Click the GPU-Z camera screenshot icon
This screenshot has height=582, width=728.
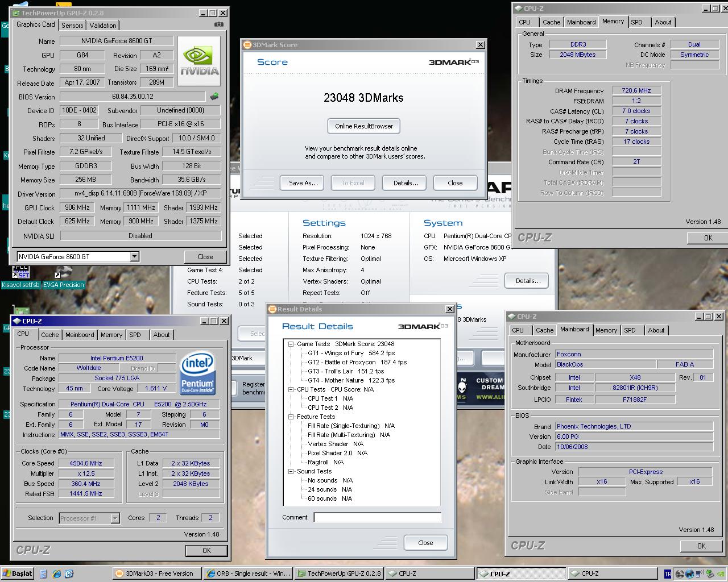[219, 24]
